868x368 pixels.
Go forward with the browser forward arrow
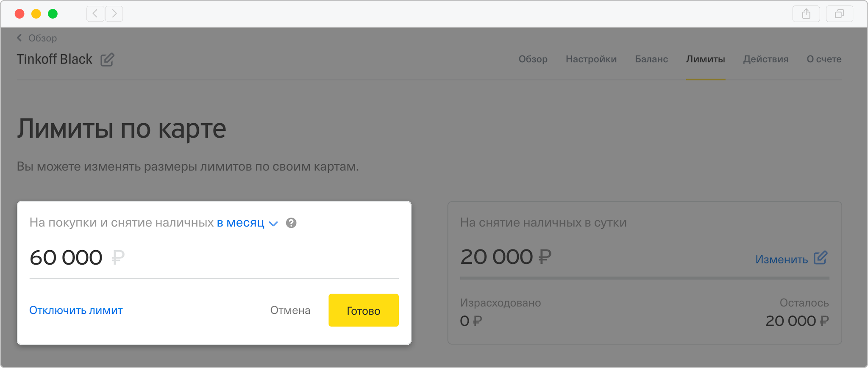click(114, 14)
